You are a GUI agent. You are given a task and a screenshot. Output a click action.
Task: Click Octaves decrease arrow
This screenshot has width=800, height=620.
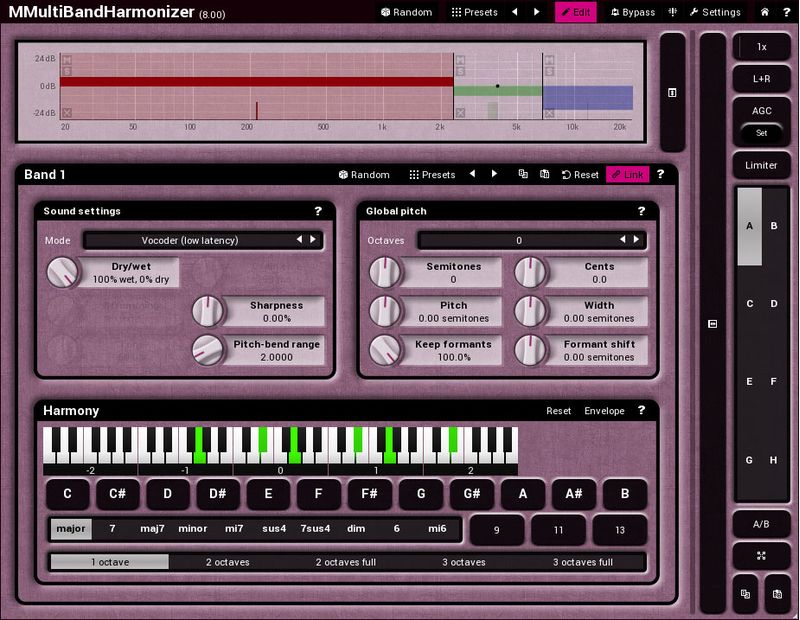tap(622, 239)
